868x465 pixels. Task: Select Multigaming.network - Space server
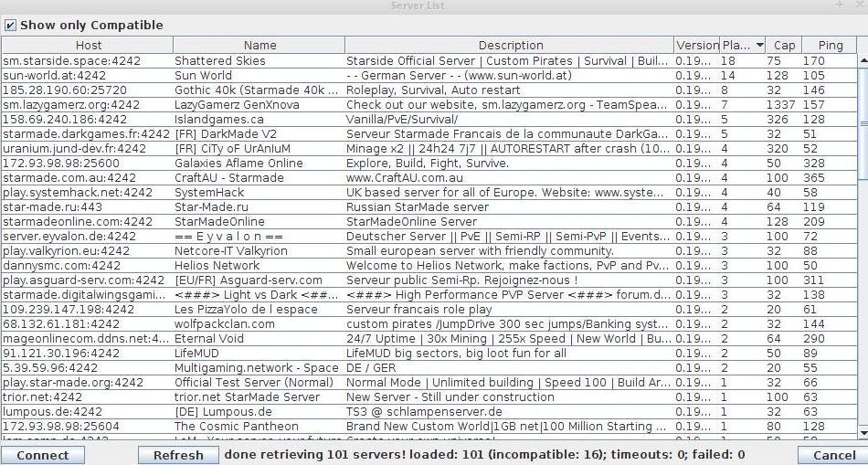tap(257, 368)
